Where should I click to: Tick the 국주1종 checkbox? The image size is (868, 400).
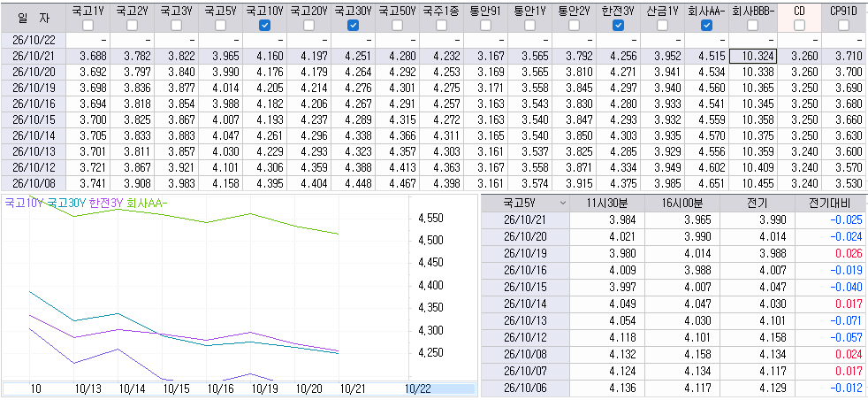[441, 25]
